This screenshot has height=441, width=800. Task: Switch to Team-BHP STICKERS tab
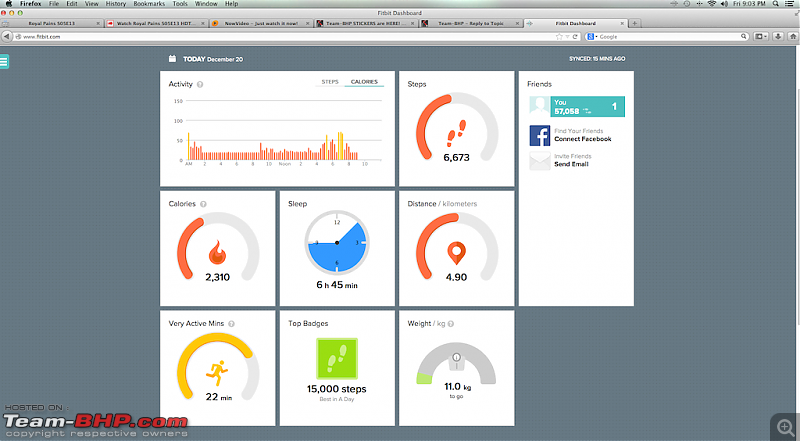click(x=366, y=23)
